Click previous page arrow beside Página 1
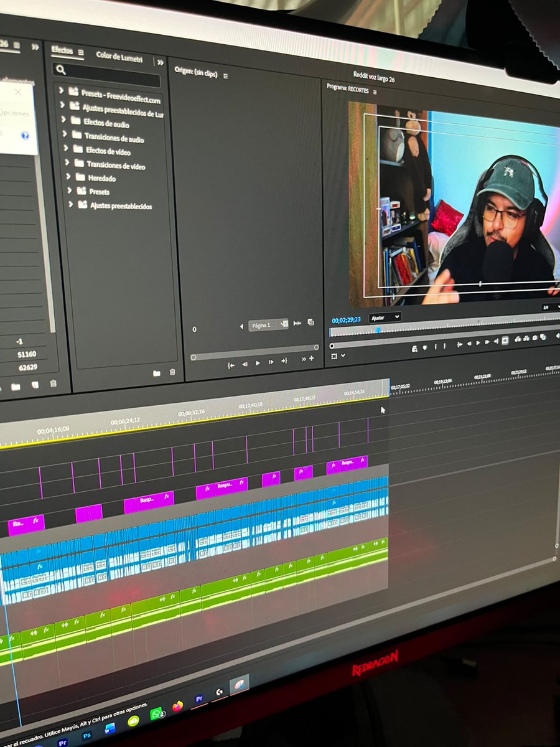This screenshot has height=747, width=560. click(241, 327)
